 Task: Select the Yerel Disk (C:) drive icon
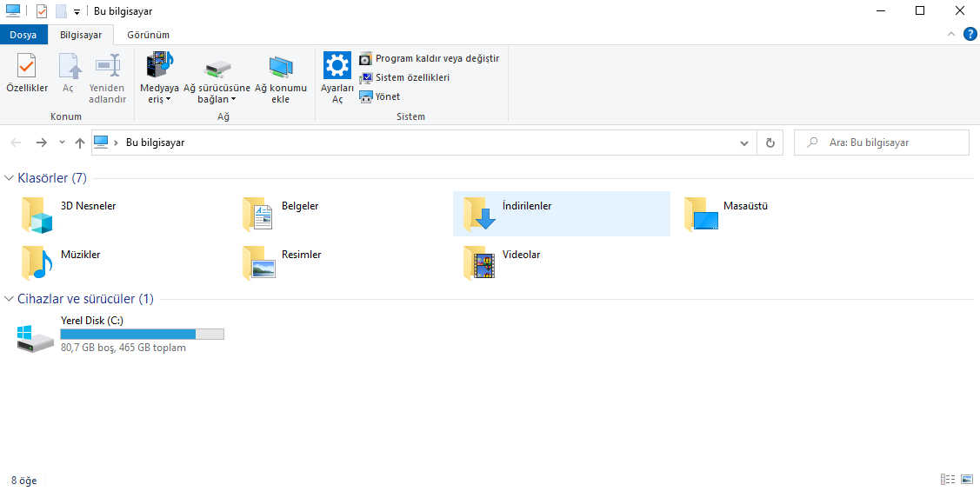pos(35,338)
